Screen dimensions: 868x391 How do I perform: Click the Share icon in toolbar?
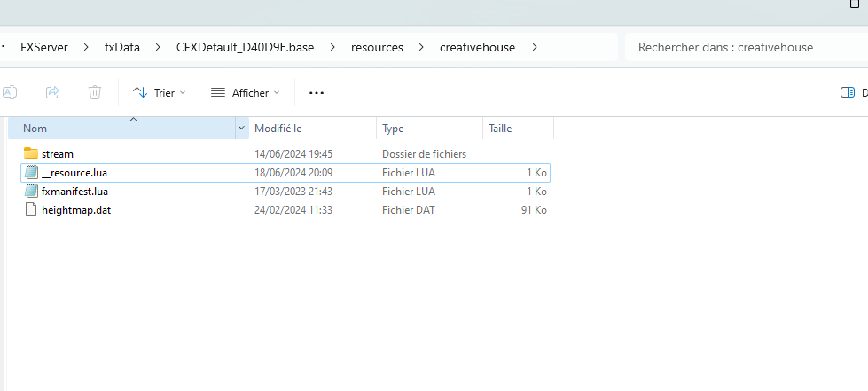pyautogui.click(x=52, y=92)
